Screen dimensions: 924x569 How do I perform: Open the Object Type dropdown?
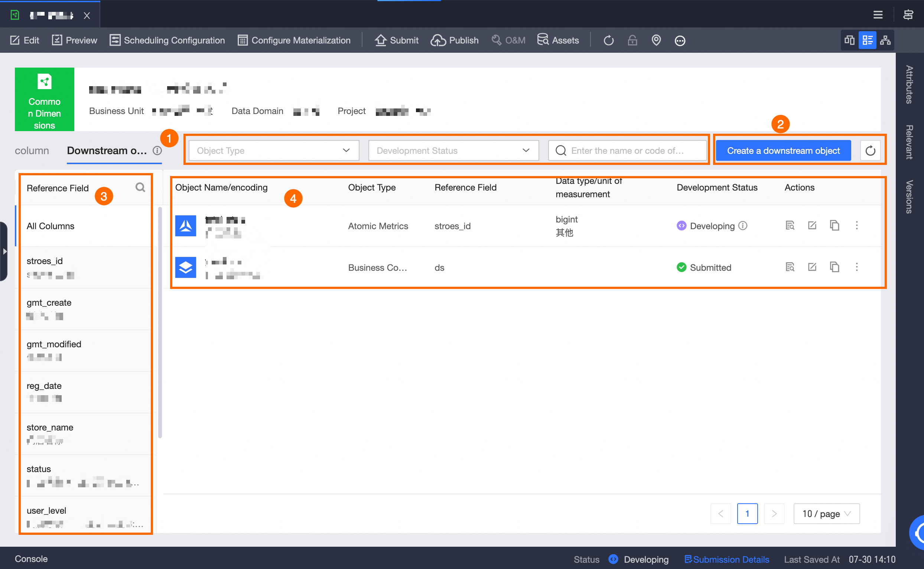coord(273,151)
